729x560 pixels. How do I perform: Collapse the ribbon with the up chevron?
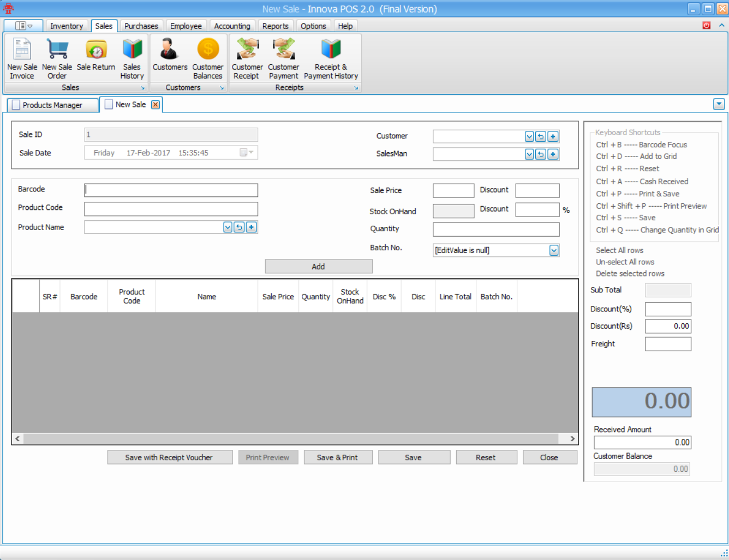[721, 25]
